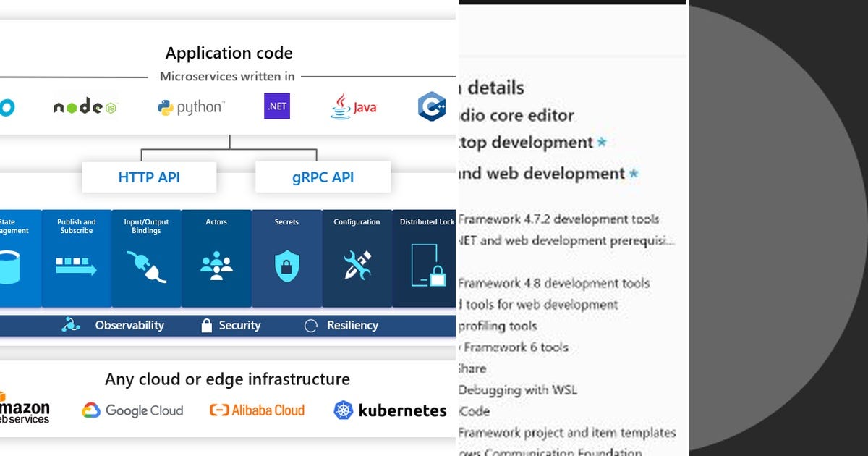Click the gRPC API button
The width and height of the screenshot is (868, 456).
coord(323,176)
